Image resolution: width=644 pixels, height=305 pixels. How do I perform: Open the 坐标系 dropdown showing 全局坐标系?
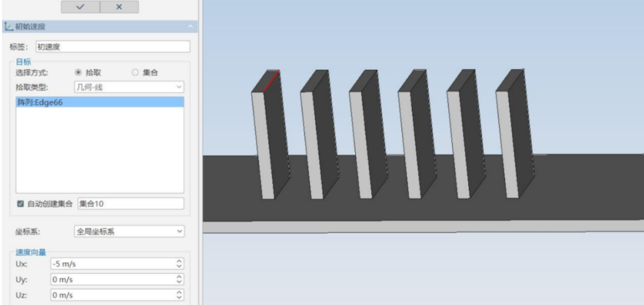pos(129,231)
